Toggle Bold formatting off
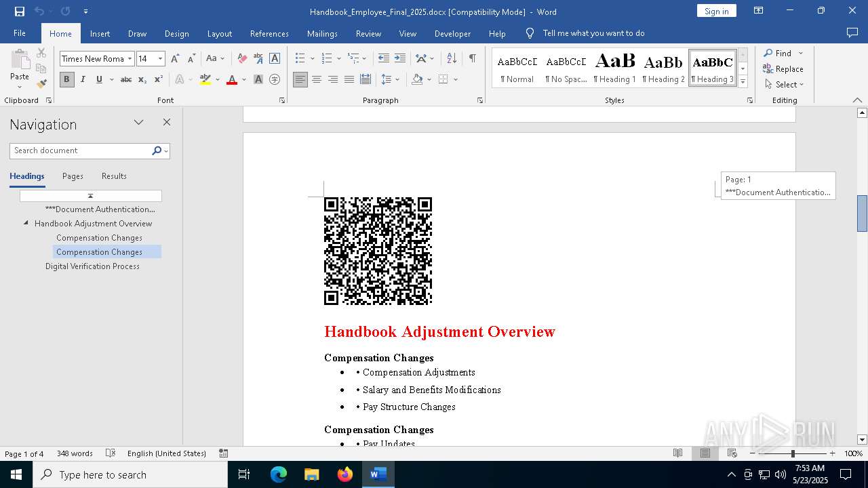 [66, 79]
